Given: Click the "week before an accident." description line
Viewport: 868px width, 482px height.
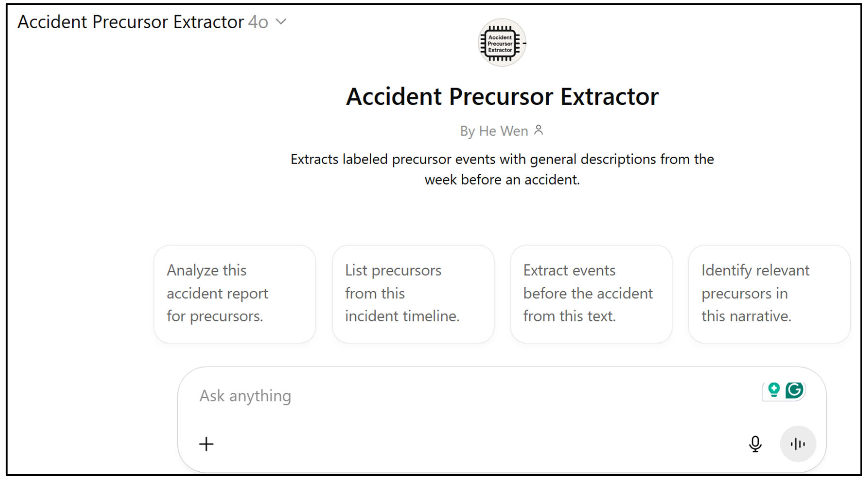Looking at the screenshot, I should pyautogui.click(x=502, y=180).
